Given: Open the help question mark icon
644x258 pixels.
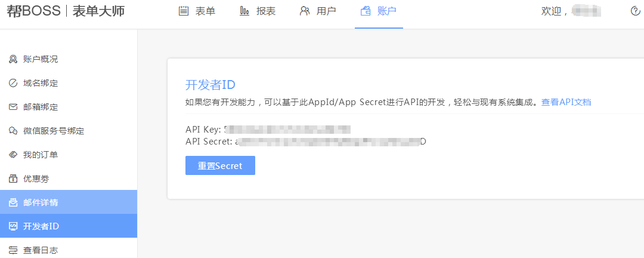Looking at the screenshot, I should click(x=635, y=11).
